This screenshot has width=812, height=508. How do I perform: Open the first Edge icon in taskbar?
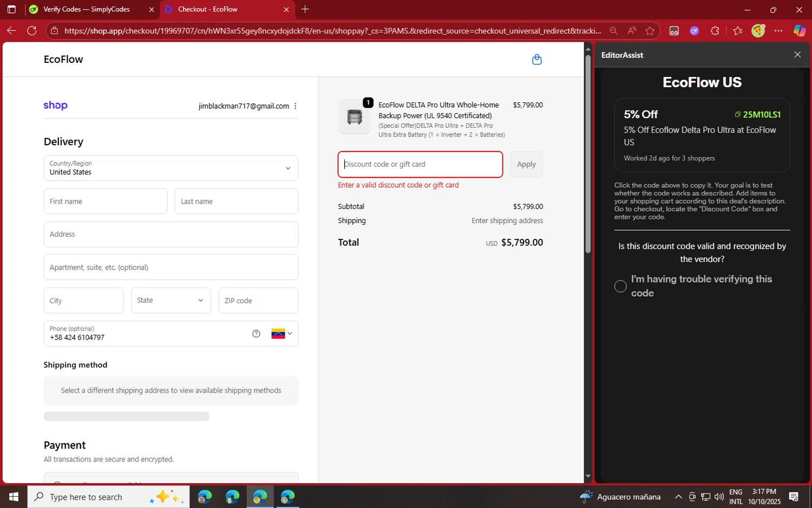[205, 497]
